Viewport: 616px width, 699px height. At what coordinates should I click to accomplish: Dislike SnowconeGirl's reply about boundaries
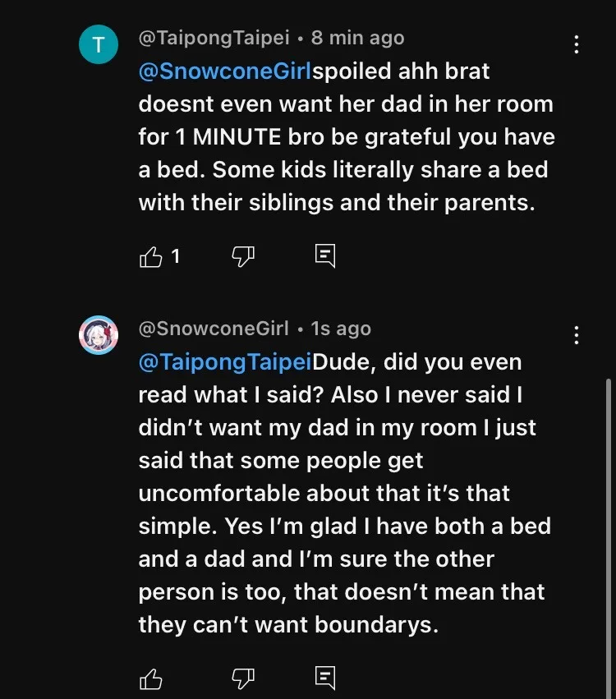[x=243, y=678]
